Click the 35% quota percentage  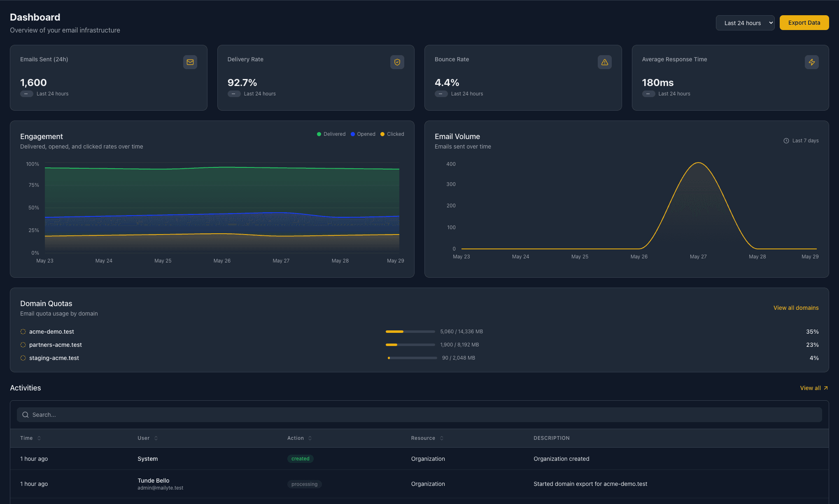(x=812, y=332)
